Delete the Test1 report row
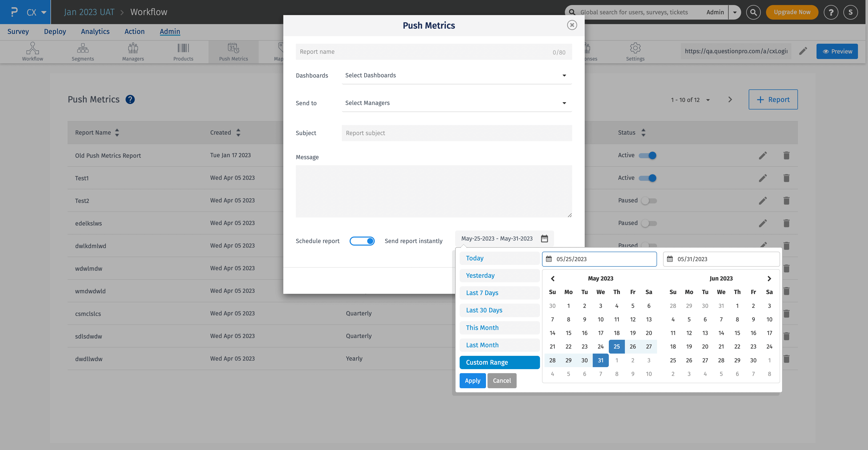 point(786,178)
